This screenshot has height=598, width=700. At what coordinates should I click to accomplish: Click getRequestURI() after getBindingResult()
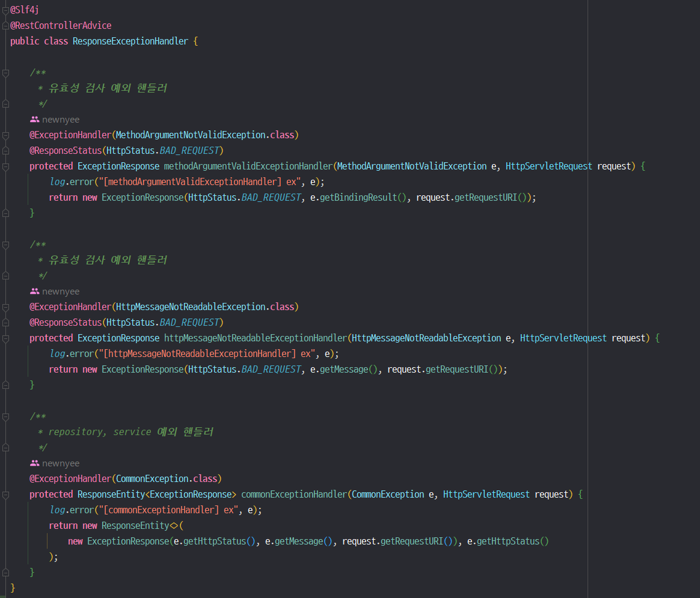(x=491, y=197)
